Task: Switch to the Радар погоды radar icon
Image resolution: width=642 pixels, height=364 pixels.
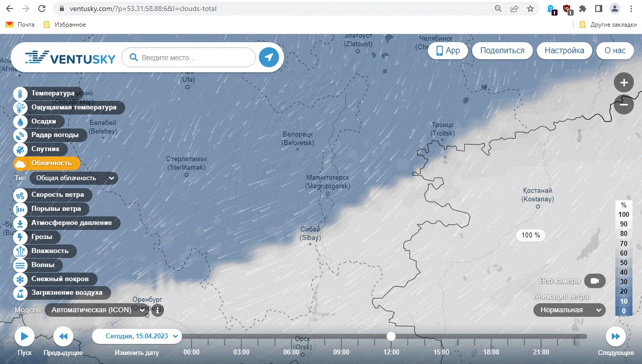Action: tap(20, 136)
